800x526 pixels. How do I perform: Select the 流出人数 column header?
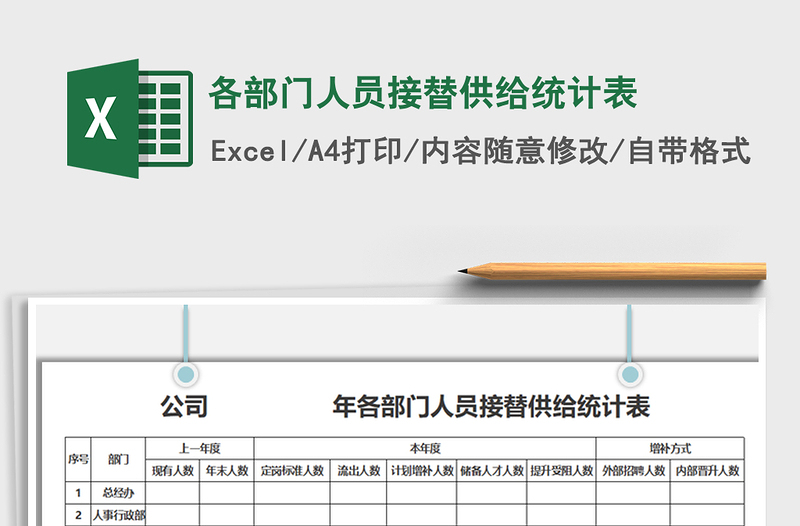click(359, 470)
